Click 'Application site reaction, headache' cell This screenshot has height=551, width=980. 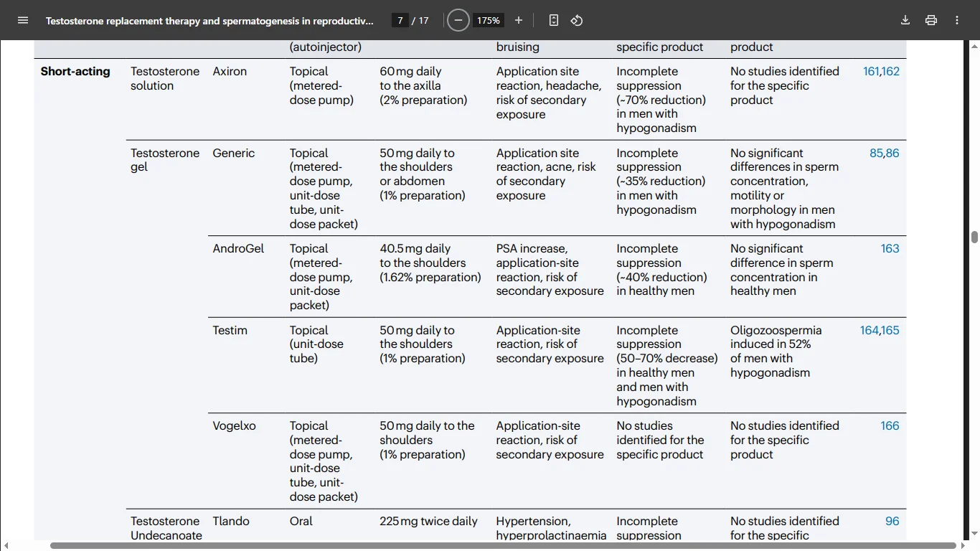pos(549,93)
